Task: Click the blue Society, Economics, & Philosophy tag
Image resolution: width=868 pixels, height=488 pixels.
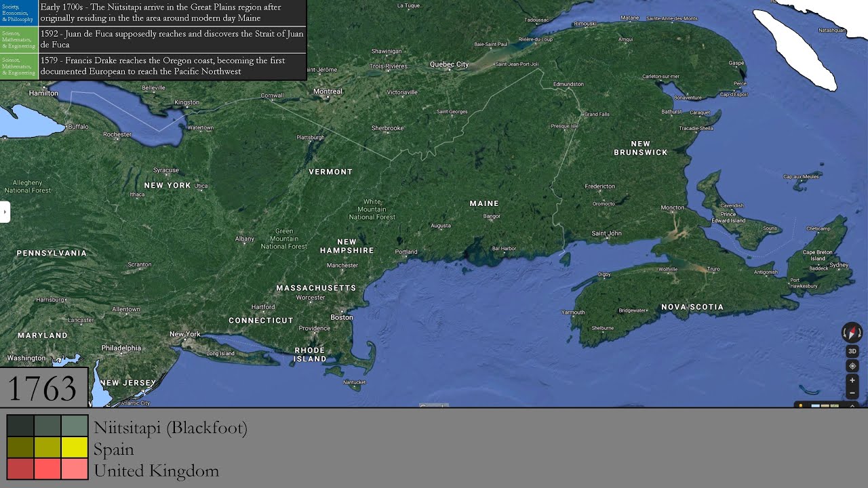Action: pyautogui.click(x=18, y=13)
